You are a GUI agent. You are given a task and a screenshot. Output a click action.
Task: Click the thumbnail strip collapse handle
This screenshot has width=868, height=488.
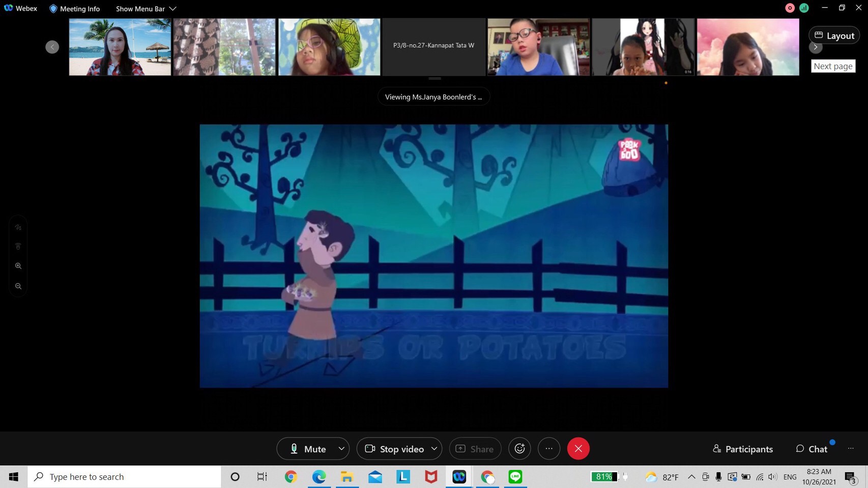click(435, 79)
